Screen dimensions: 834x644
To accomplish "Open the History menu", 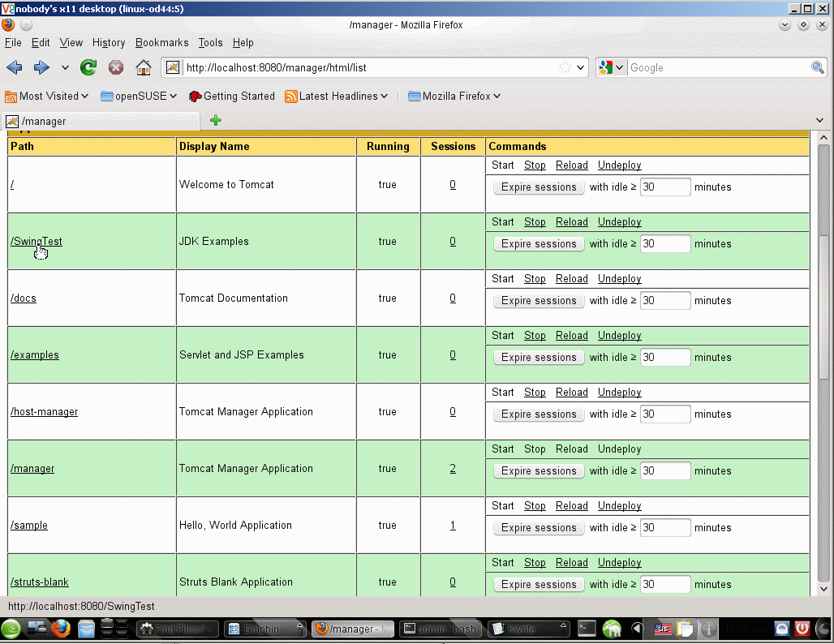I will 109,42.
